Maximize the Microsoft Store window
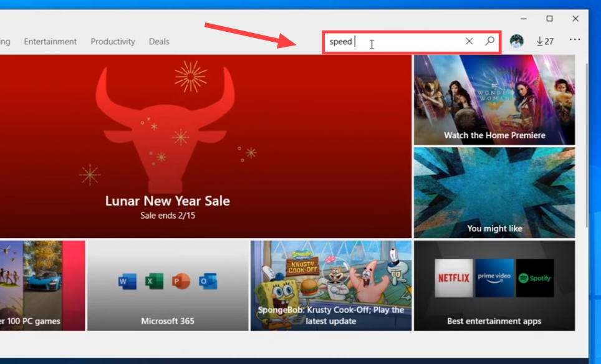This screenshot has height=364, width=601. point(550,19)
